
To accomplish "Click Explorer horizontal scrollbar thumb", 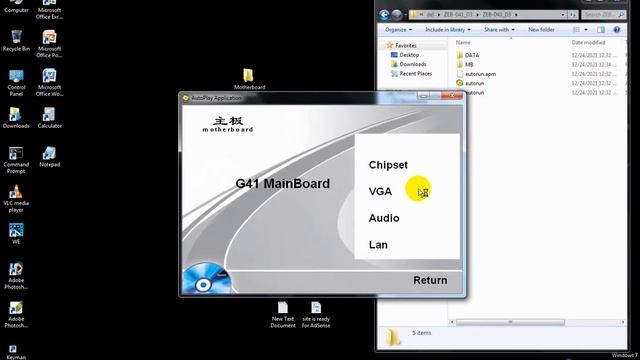I will (x=510, y=322).
